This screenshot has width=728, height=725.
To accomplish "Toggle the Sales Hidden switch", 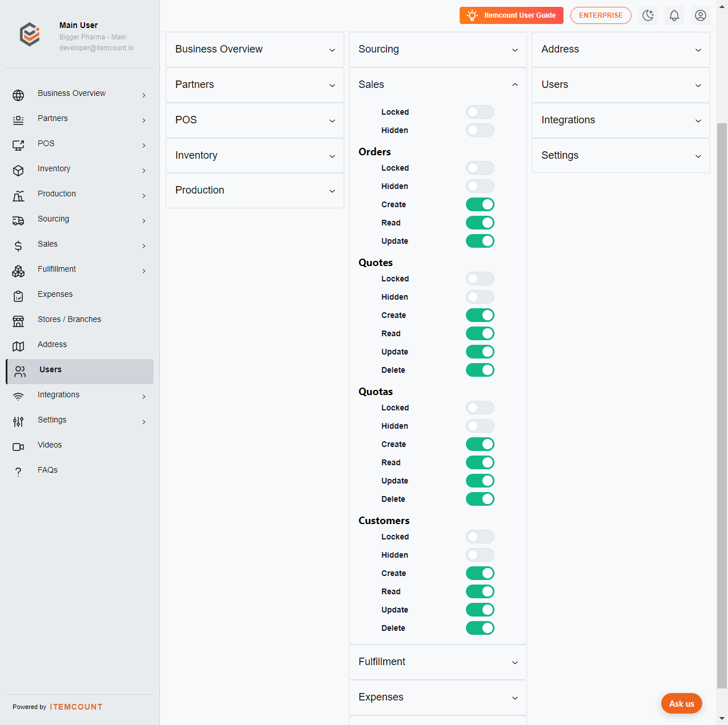I will (x=480, y=130).
